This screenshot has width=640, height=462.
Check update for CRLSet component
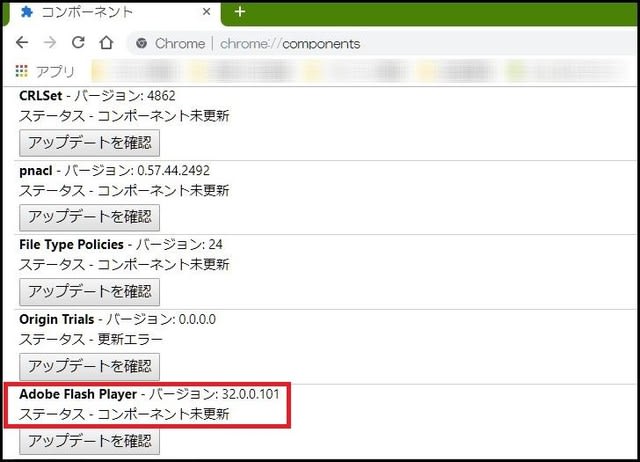pyautogui.click(x=89, y=143)
